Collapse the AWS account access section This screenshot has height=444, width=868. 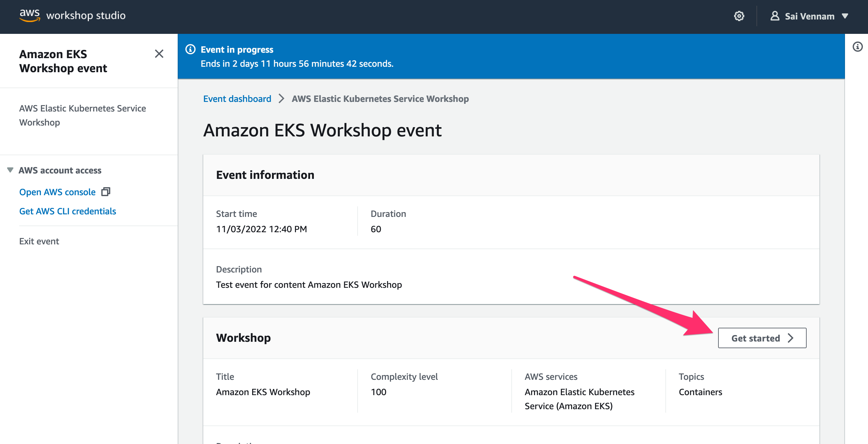[11, 170]
